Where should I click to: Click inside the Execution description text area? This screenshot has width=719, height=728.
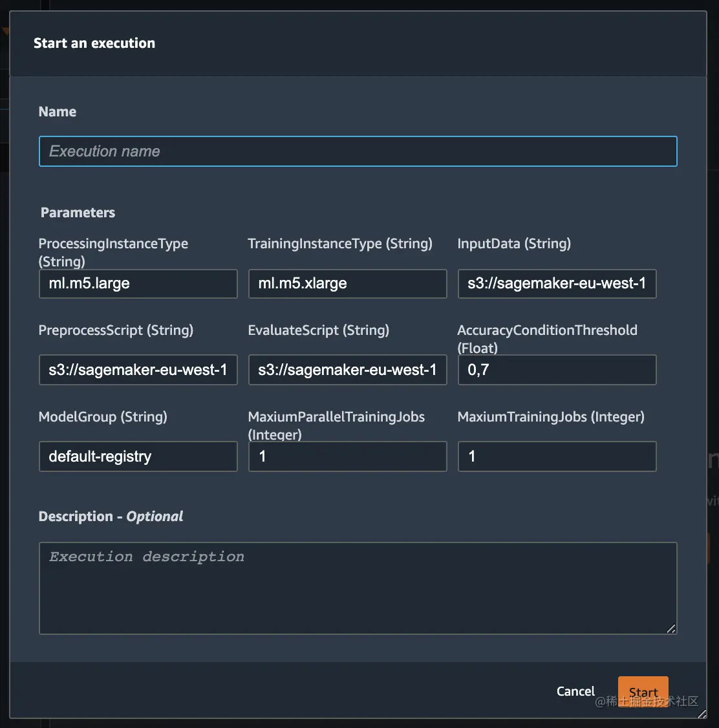point(358,588)
